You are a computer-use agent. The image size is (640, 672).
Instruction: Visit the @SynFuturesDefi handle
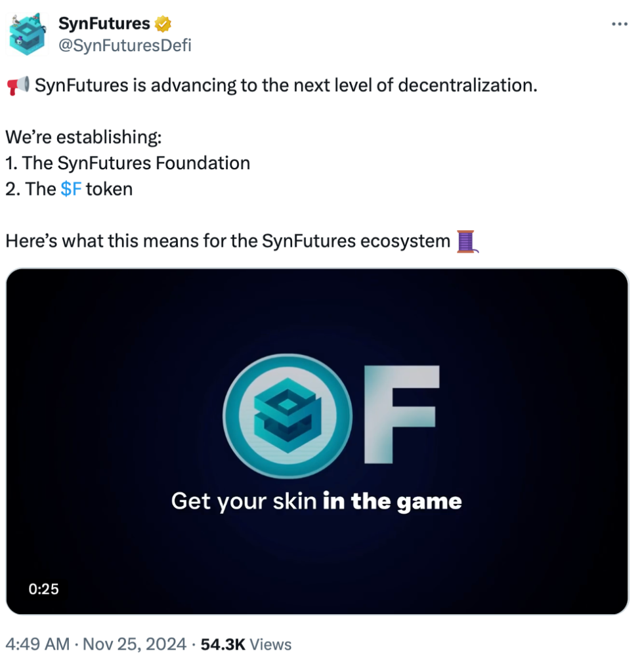pos(125,45)
